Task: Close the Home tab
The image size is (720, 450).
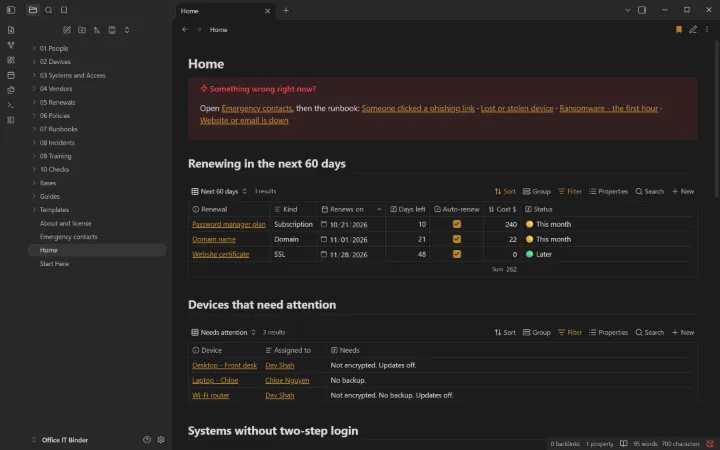Action: click(267, 11)
